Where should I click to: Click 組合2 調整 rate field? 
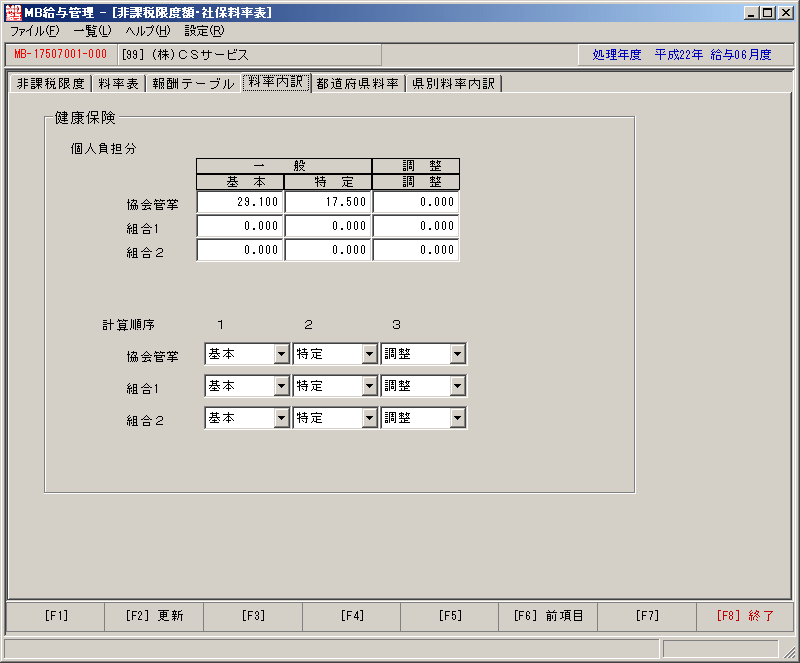pos(416,250)
